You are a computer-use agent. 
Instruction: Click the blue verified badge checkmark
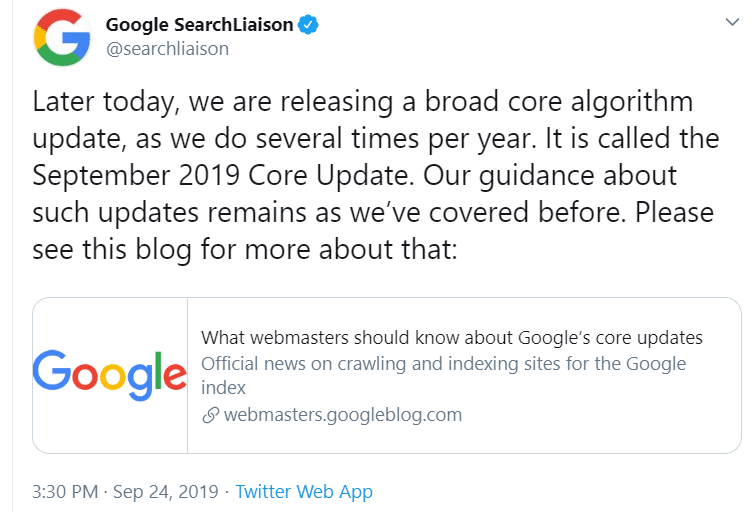coord(308,25)
